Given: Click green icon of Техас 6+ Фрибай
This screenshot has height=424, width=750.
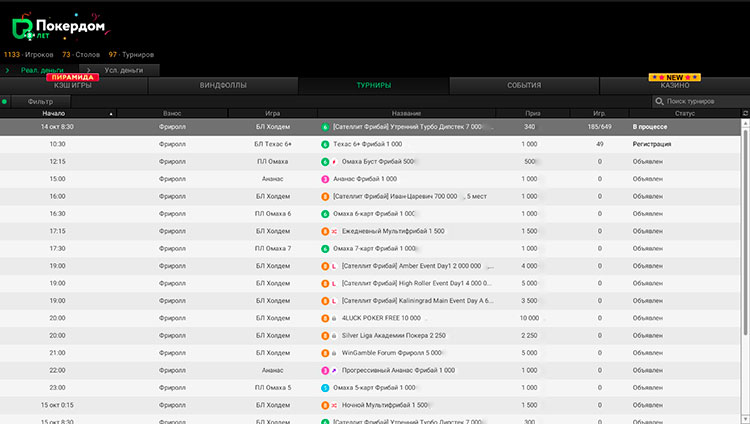Looking at the screenshot, I should click(325, 144).
